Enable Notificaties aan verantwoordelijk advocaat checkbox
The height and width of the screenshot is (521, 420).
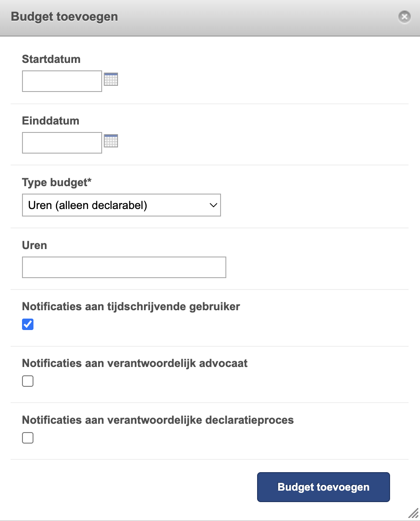tap(28, 382)
